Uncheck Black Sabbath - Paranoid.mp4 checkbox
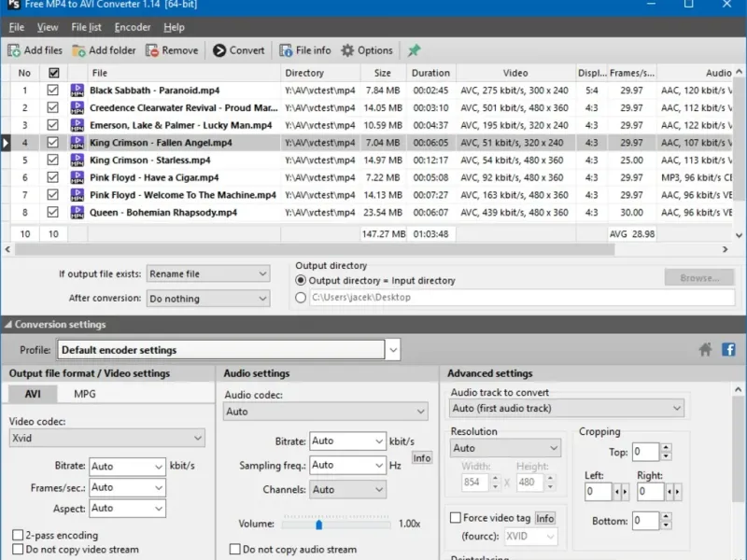Screen dimensions: 747x560 click(x=53, y=90)
